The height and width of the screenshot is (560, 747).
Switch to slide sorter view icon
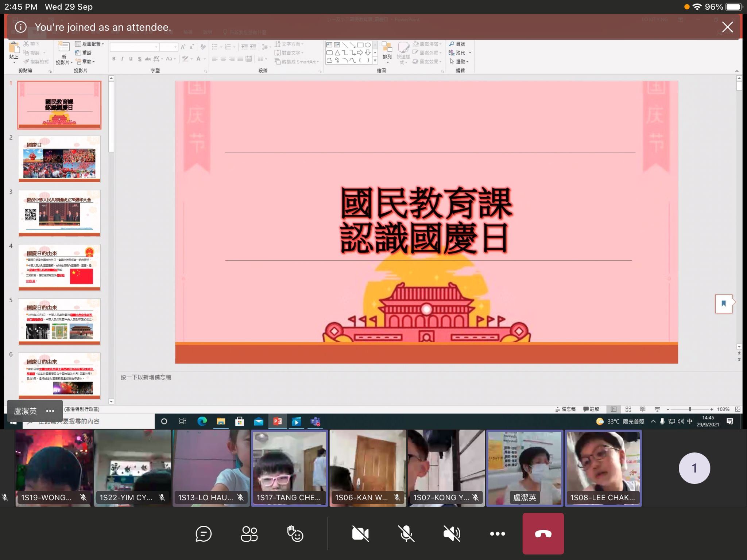tap(628, 409)
